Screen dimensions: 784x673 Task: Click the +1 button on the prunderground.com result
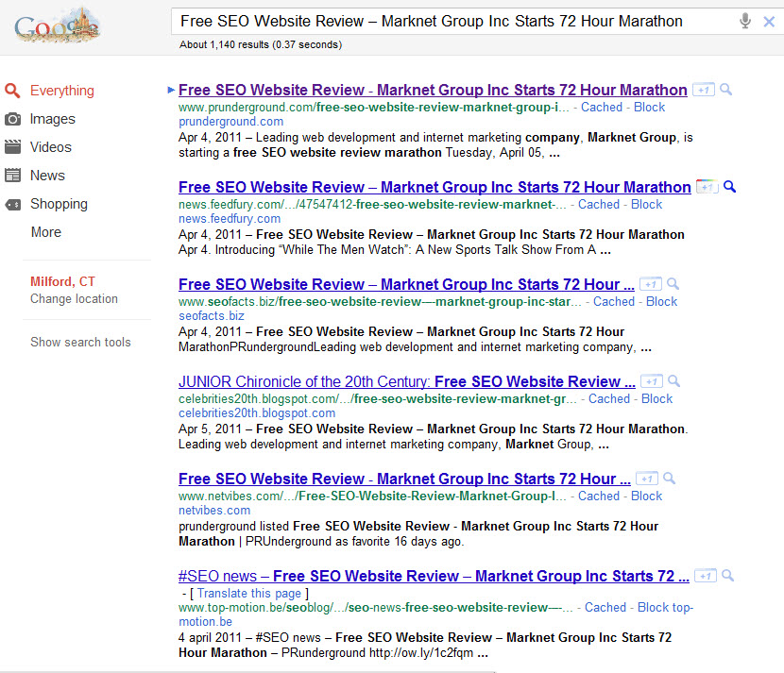pos(704,90)
